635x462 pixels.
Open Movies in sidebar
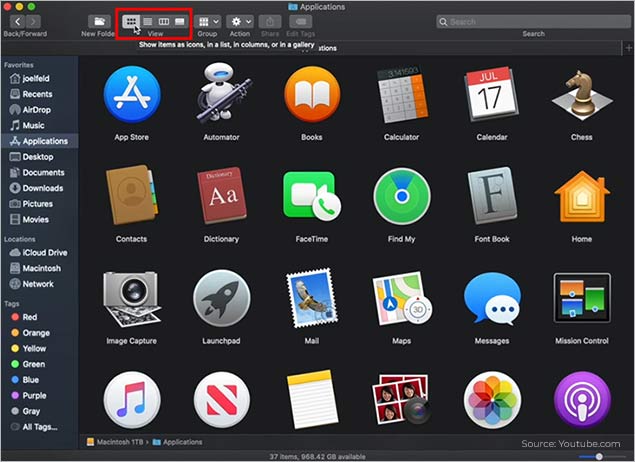[40, 219]
